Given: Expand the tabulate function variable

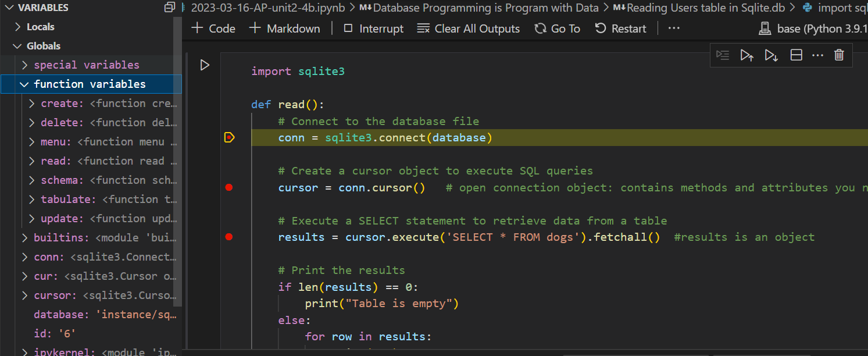Looking at the screenshot, I should pyautogui.click(x=32, y=200).
